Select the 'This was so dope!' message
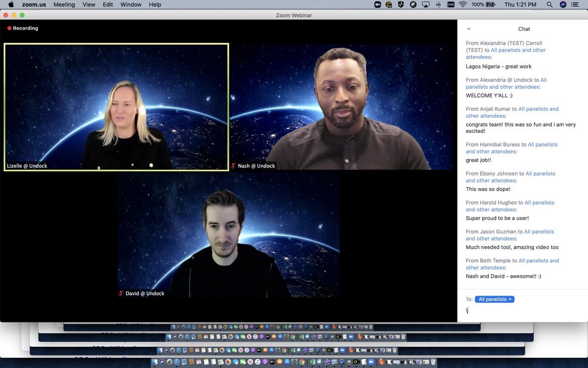This screenshot has width=588, height=368. 488,189
